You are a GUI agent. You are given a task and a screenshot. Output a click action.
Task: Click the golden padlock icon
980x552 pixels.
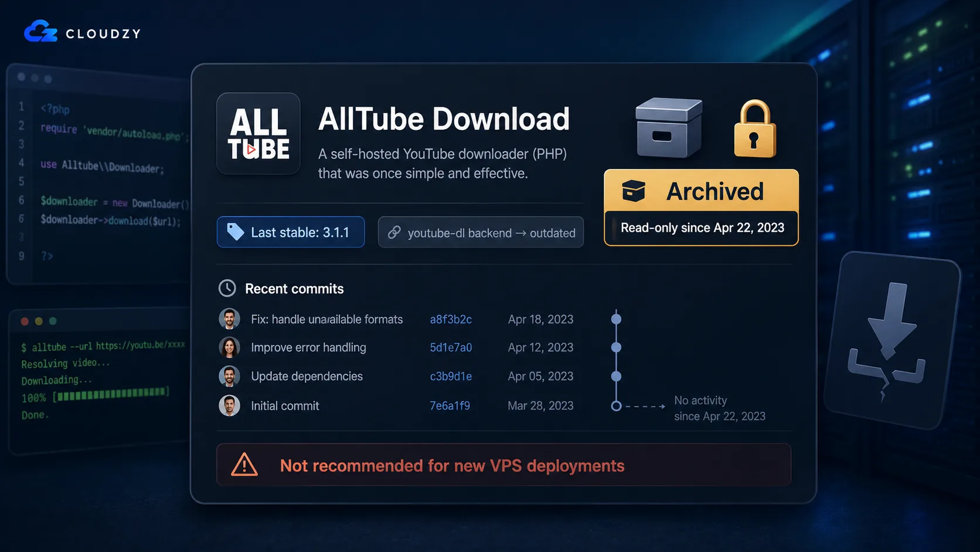click(755, 129)
